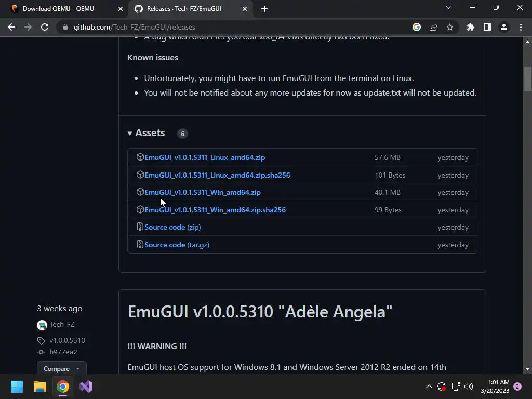Viewport: 532px width, 399px height.
Task: Open the Chrome three-dot menu
Action: pyautogui.click(x=521, y=27)
